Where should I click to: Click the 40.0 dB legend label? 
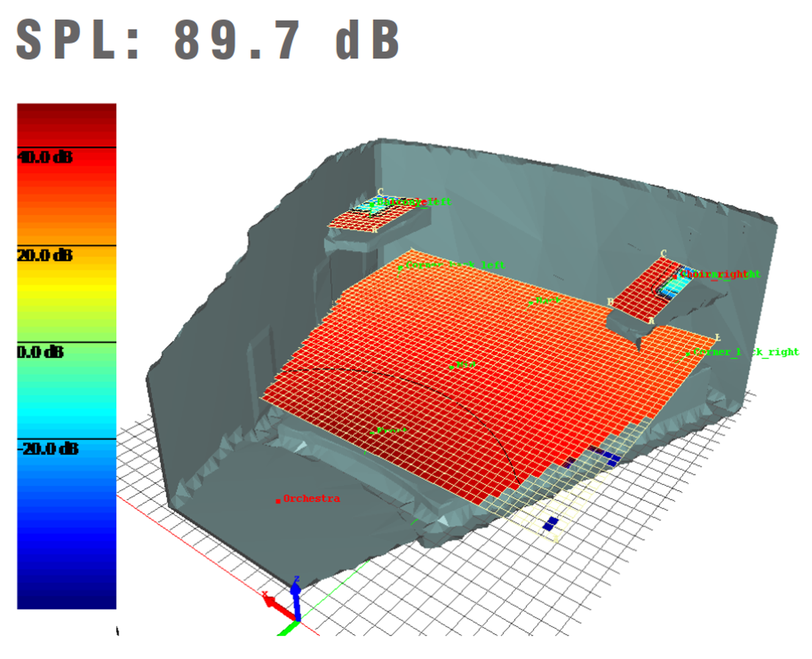(x=45, y=157)
